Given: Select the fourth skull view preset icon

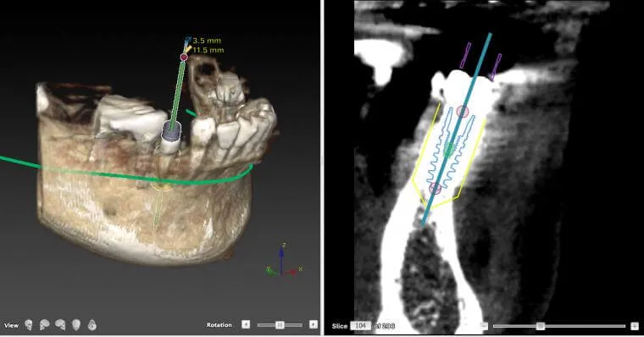Looking at the screenshot, I should tap(76, 325).
